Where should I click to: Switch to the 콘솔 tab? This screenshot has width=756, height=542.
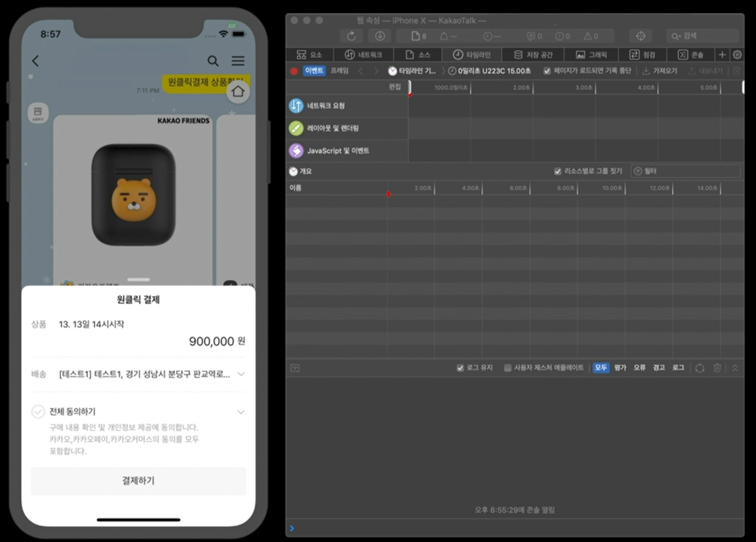[691, 55]
